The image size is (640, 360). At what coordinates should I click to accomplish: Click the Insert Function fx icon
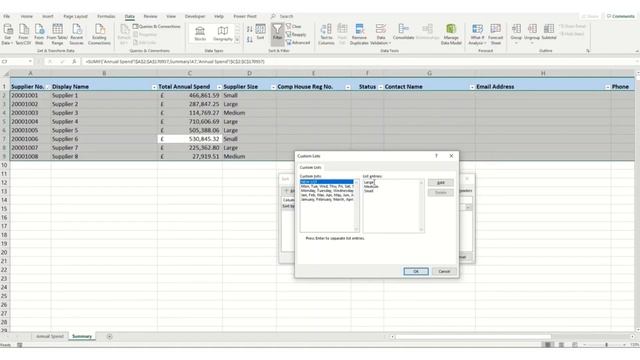point(74,62)
